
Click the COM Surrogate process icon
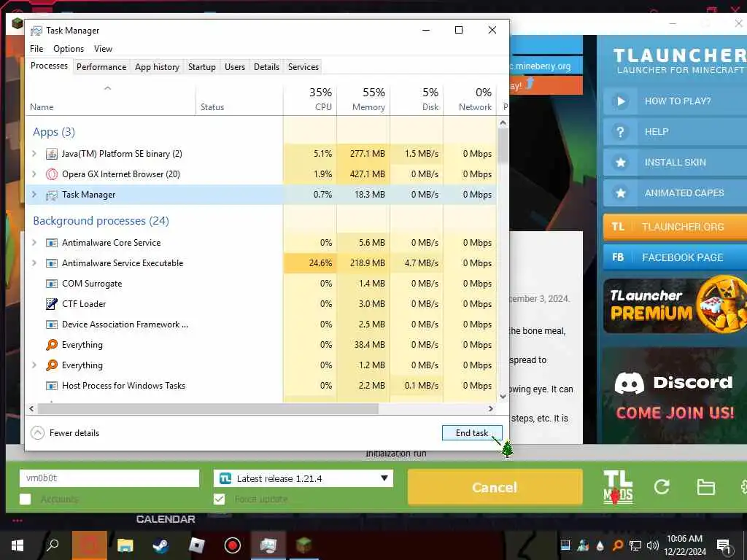[x=52, y=284]
